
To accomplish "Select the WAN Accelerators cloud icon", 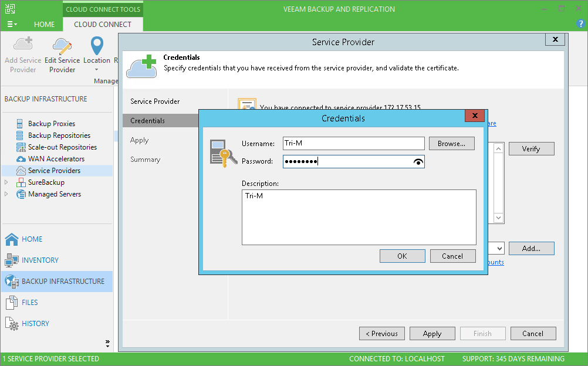I will pyautogui.click(x=21, y=159).
